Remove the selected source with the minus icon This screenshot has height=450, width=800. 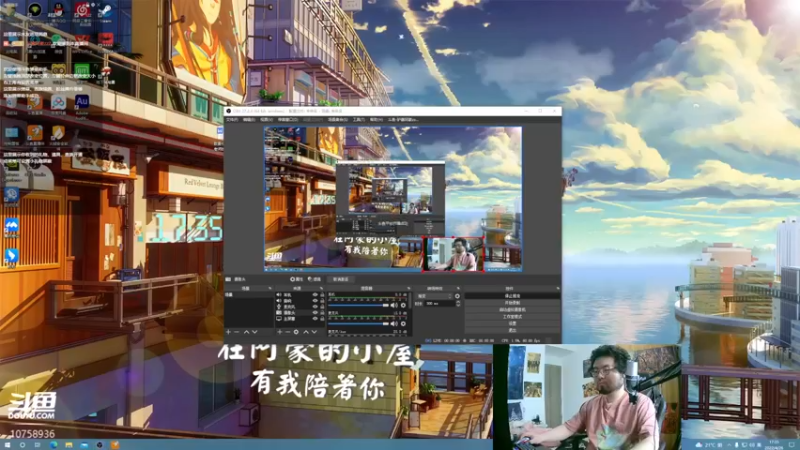point(287,332)
